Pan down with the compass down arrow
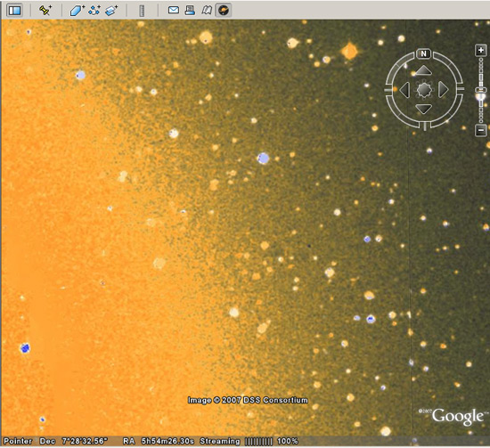Image resolution: width=490 pixels, height=448 pixels. click(x=424, y=109)
